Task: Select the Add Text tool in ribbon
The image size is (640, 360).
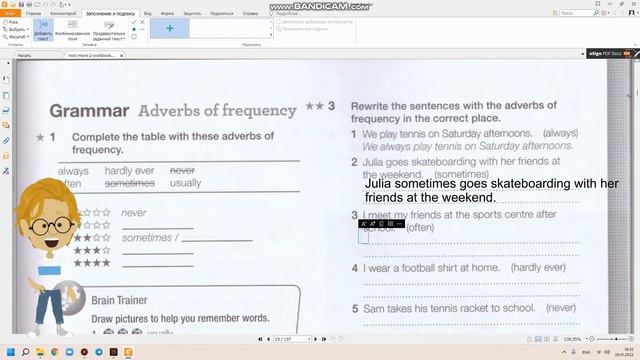Action: [x=43, y=30]
